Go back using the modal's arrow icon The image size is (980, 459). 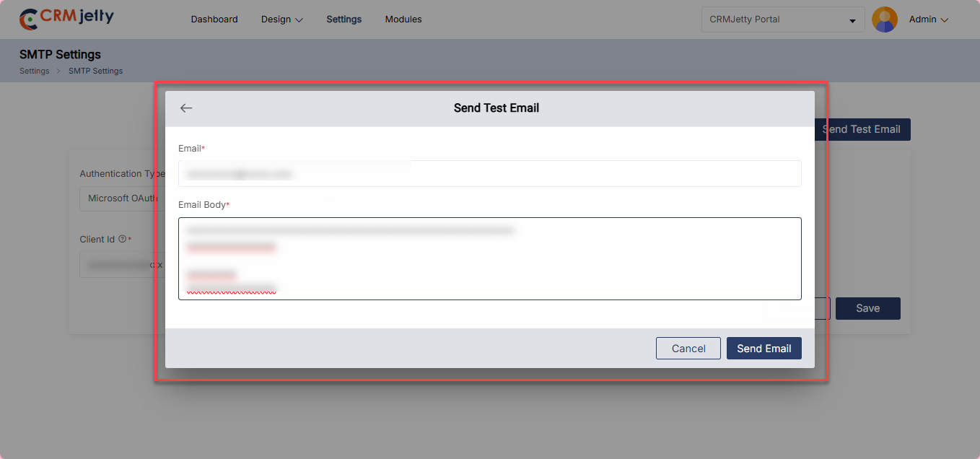pyautogui.click(x=186, y=108)
